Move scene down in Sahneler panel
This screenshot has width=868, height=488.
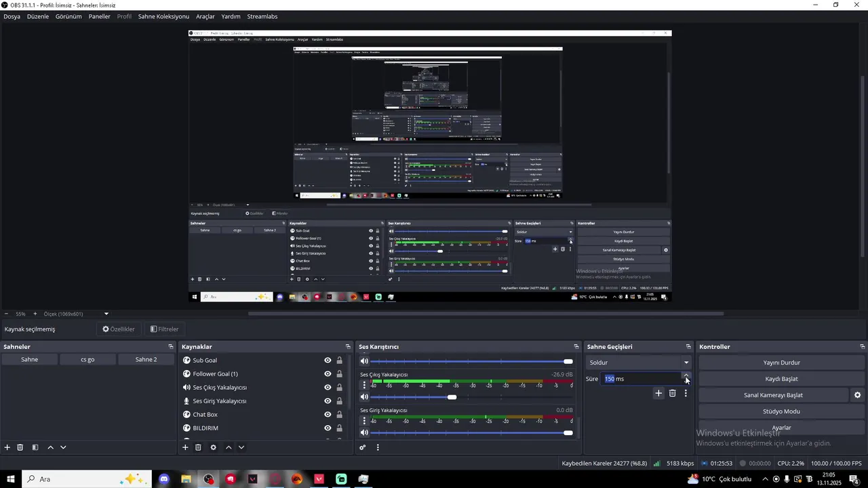coord(63,447)
